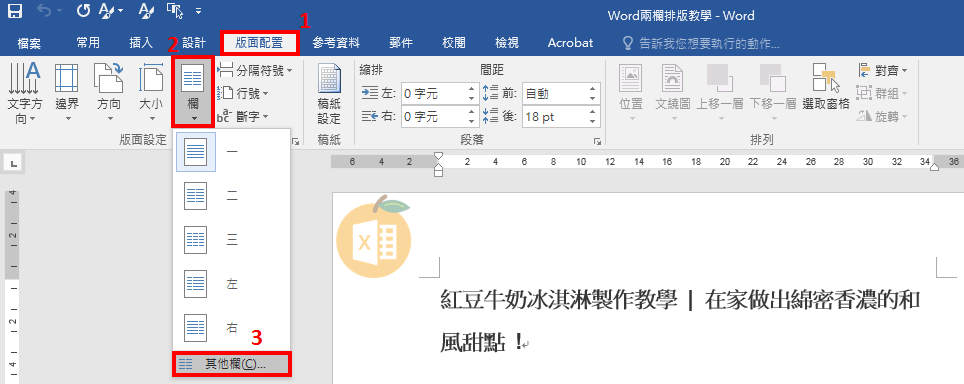Expand the 行號 line numbers dropdown
The image size is (964, 384).
click(244, 93)
